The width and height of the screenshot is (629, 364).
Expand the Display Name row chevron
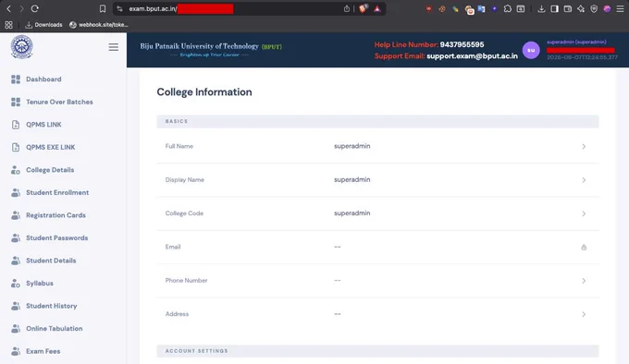584,180
